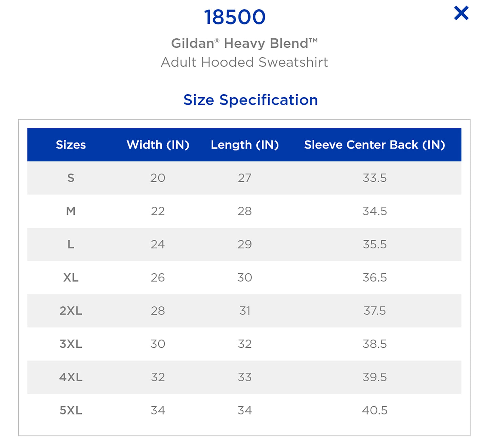Viewport: 490px width, 448px height.
Task: Close the size specification popup
Action: pos(461,13)
